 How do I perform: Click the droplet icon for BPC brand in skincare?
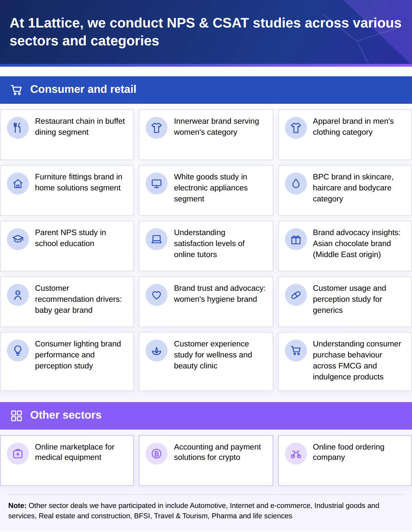[x=296, y=184]
